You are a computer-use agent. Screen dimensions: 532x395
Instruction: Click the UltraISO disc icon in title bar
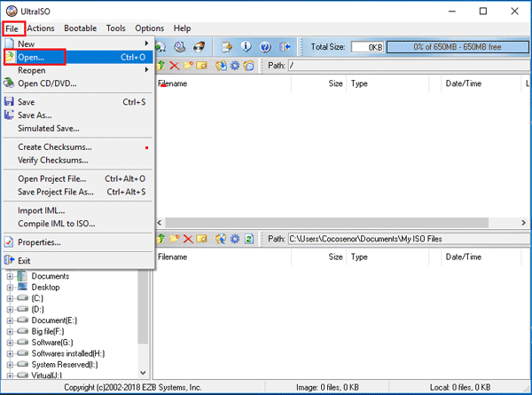click(12, 12)
